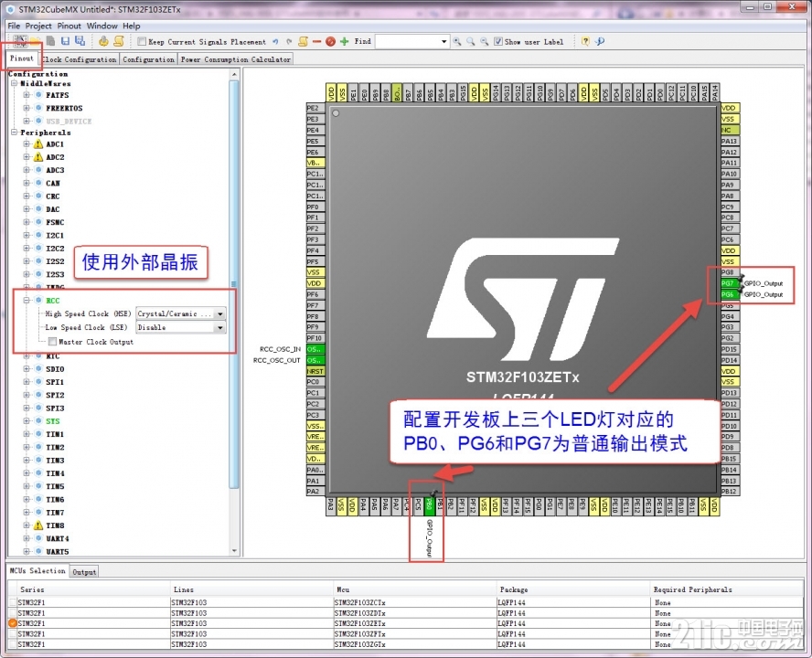Switch to the Output tab

coord(84,572)
